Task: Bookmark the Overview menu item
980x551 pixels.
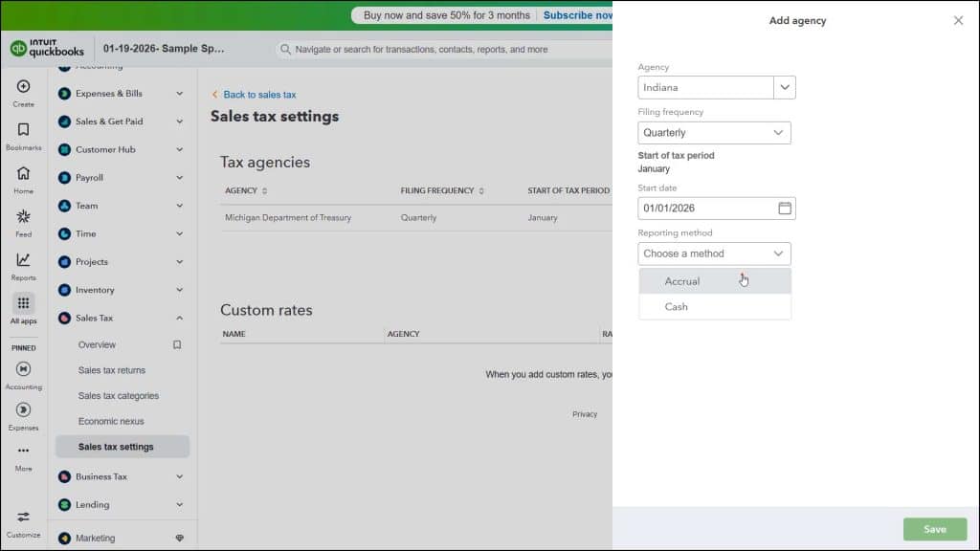Action: point(178,344)
